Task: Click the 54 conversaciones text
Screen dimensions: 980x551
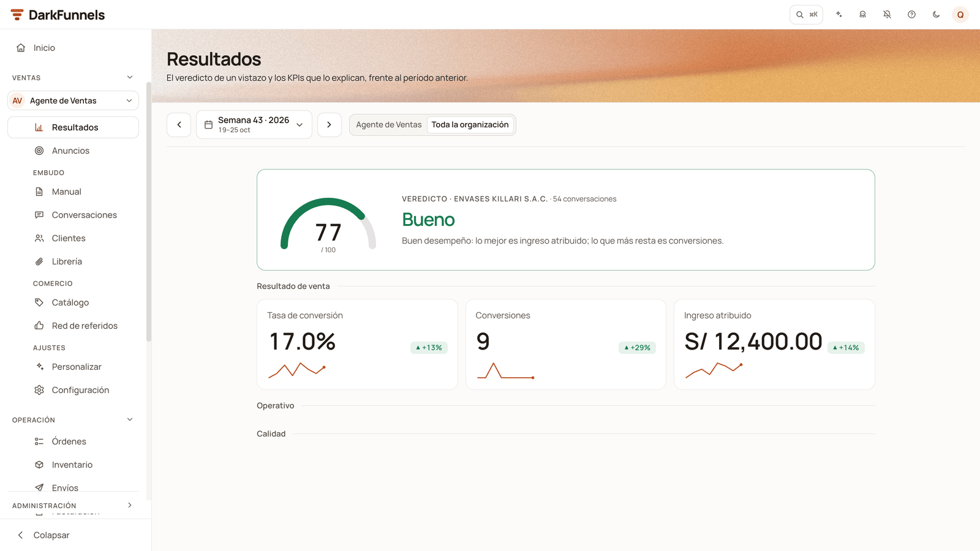Action: click(x=584, y=199)
